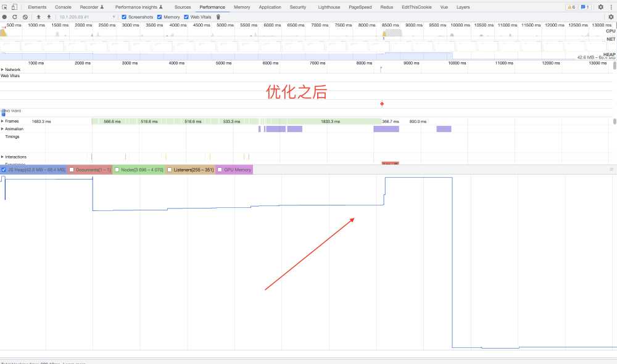This screenshot has width=617, height=364.
Task: Click the Record performance button
Action: pos(5,17)
